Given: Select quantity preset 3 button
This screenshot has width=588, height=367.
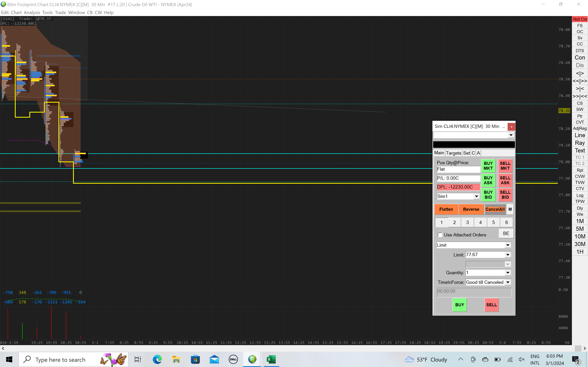Looking at the screenshot, I should click(467, 222).
